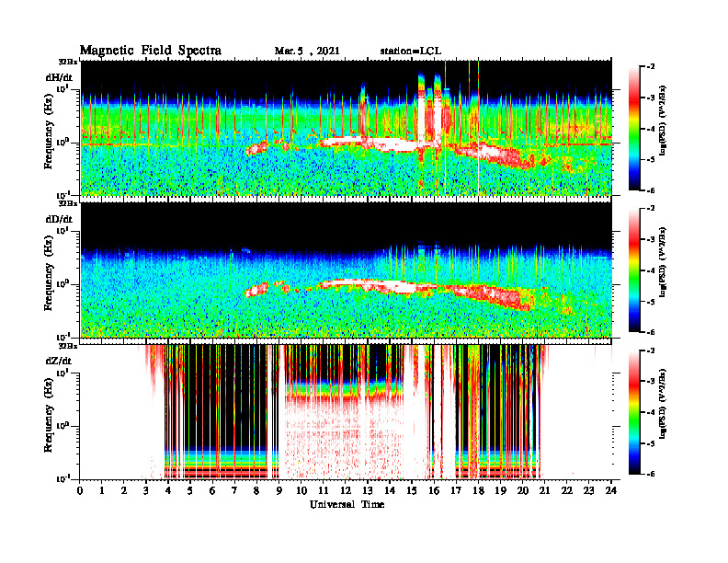Click the 10^0 frequency tick of dZ/dt panel
Screen dimensions: 728x563
coord(63,426)
